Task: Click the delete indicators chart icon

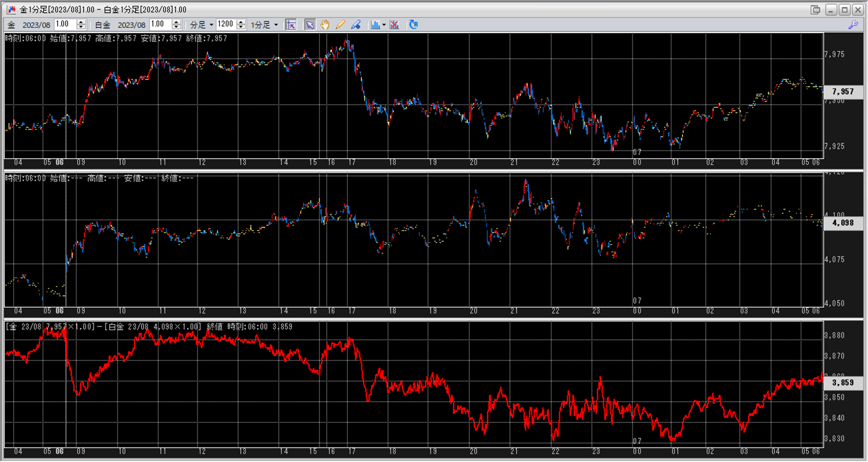Action: [x=394, y=25]
